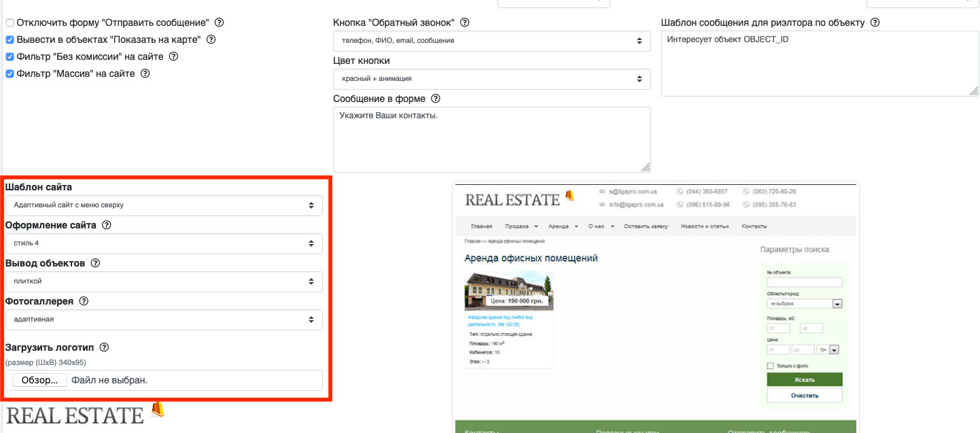Open "Цвет кнопки" dropdown with красный + анимация

click(491, 79)
